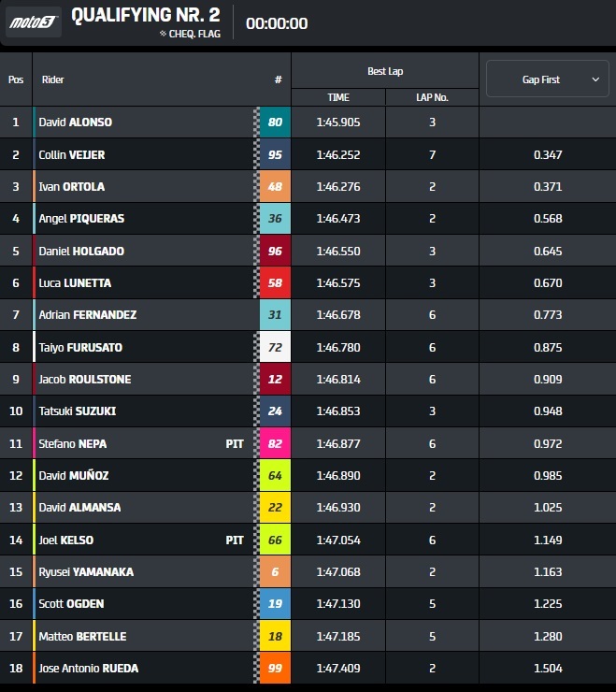Click the Rider column header
The width and height of the screenshot is (616, 692).
(x=53, y=79)
